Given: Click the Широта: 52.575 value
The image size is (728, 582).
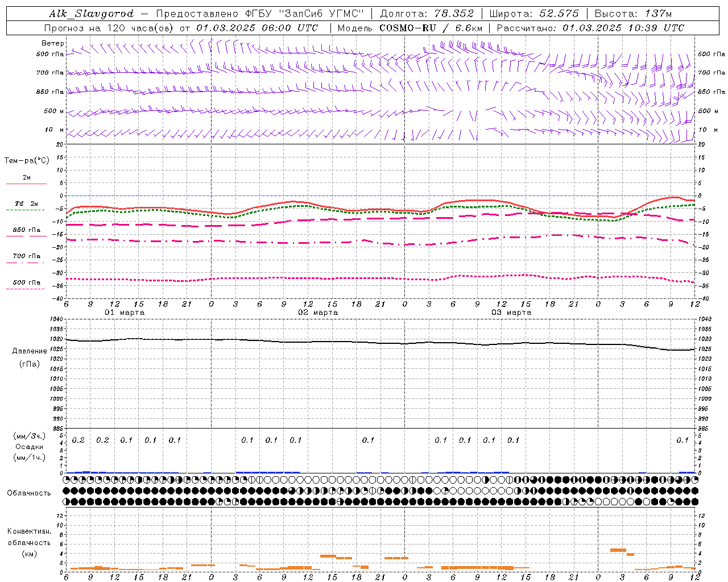Looking at the screenshot, I should (x=534, y=14).
